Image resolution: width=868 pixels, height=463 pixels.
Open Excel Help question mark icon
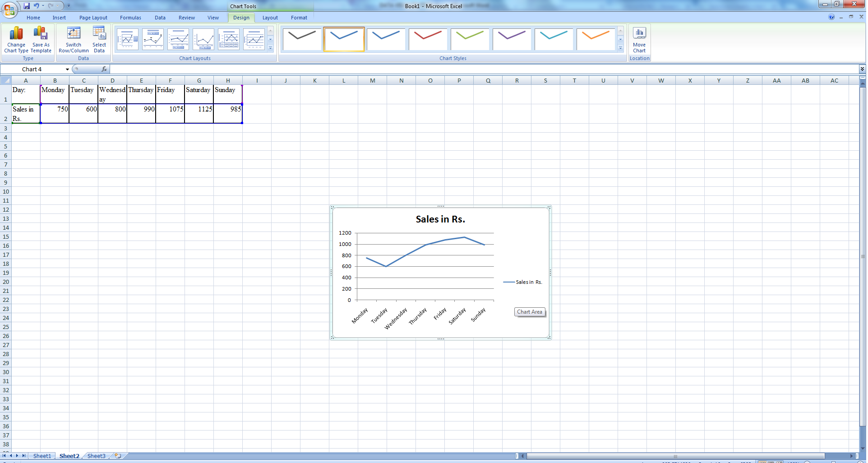point(831,17)
